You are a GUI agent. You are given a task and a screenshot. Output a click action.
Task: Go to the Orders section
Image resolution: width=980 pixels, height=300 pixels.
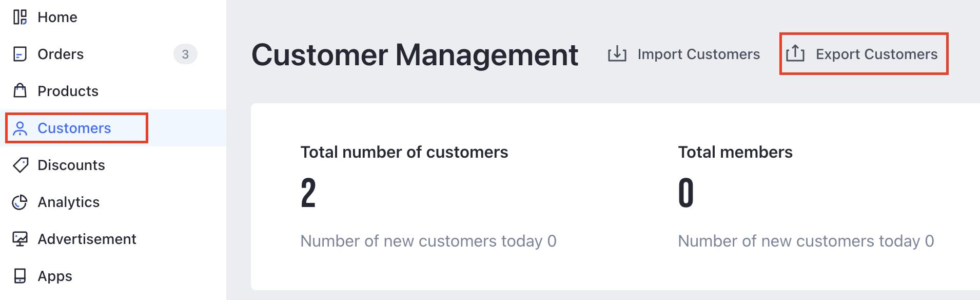pyautogui.click(x=61, y=54)
